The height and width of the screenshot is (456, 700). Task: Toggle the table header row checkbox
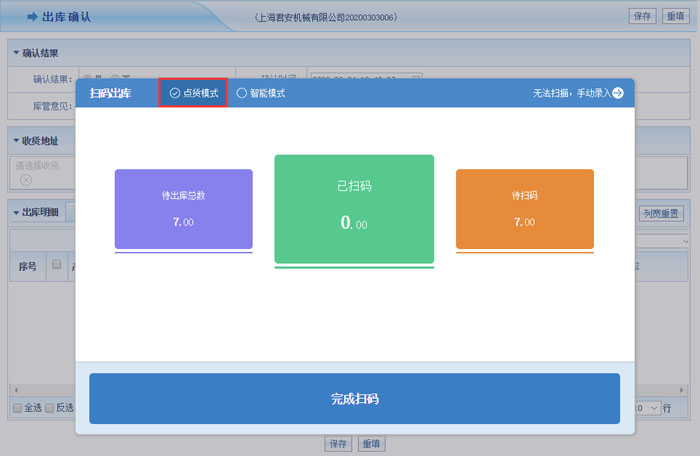pos(57,265)
